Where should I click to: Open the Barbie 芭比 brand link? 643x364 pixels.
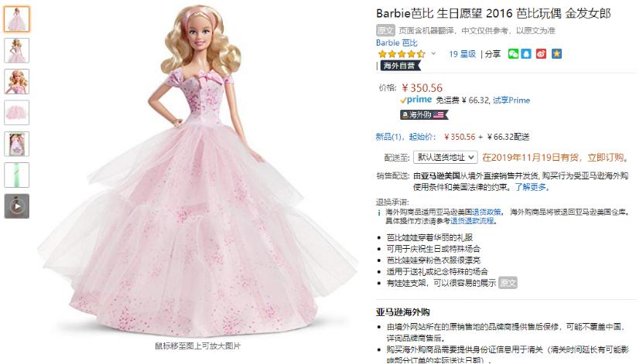[396, 43]
